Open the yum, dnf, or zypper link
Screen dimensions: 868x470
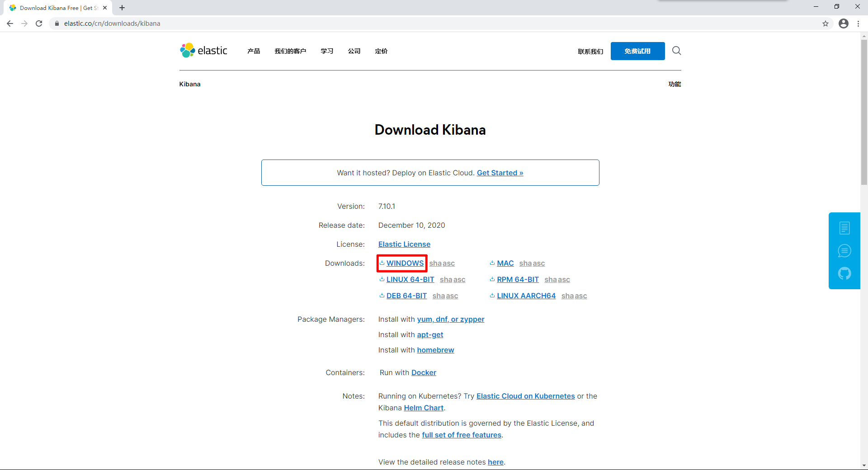(450, 319)
